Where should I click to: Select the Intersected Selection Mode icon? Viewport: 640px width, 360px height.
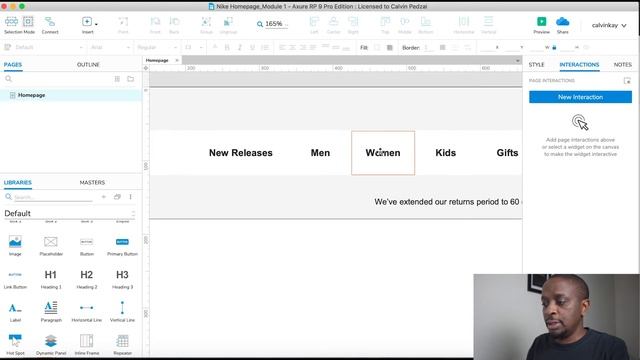[x=11, y=21]
